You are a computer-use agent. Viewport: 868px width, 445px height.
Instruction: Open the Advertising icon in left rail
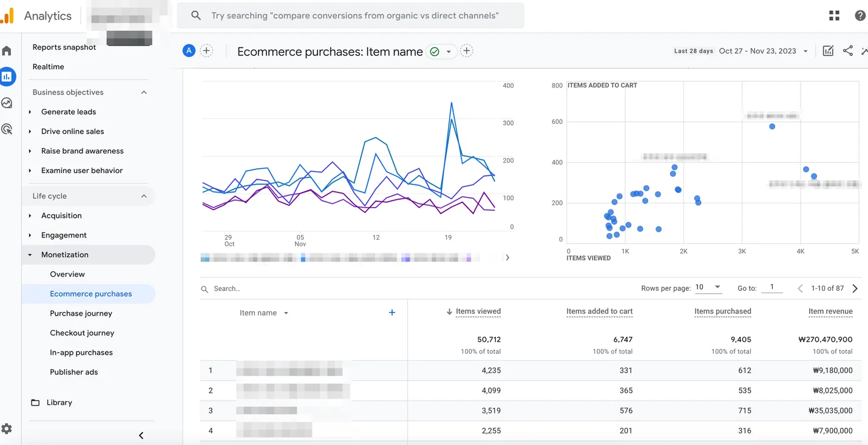7,129
